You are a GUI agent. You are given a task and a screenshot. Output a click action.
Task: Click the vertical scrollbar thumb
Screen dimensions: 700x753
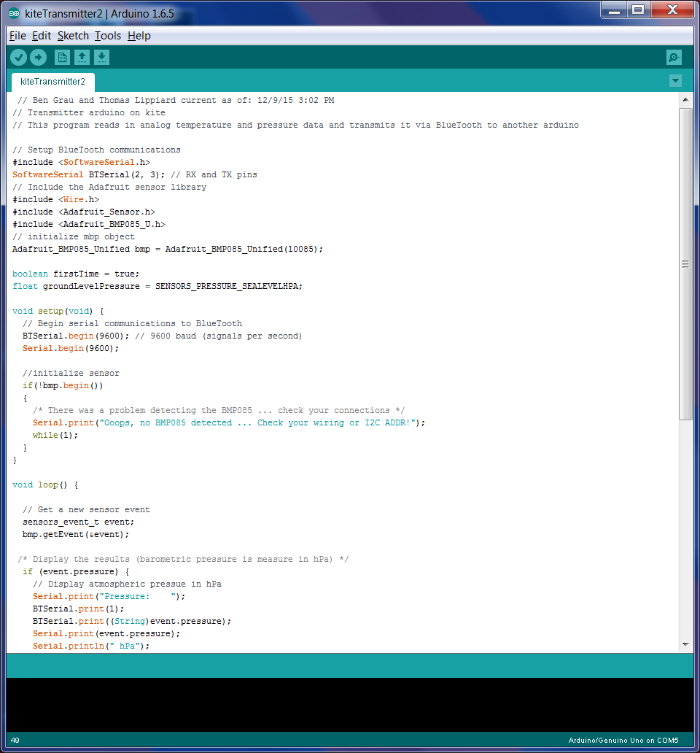coord(685,264)
